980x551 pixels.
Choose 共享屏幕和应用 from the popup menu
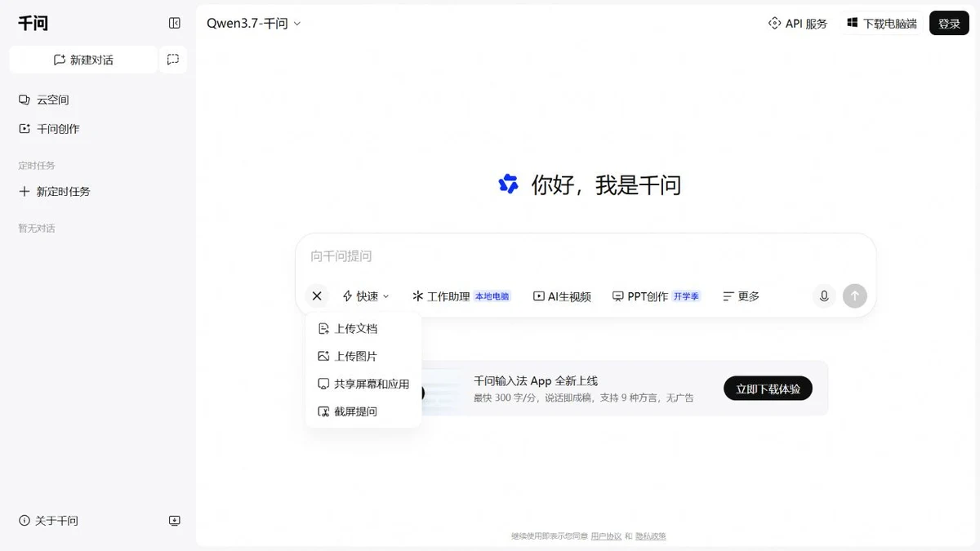click(363, 384)
